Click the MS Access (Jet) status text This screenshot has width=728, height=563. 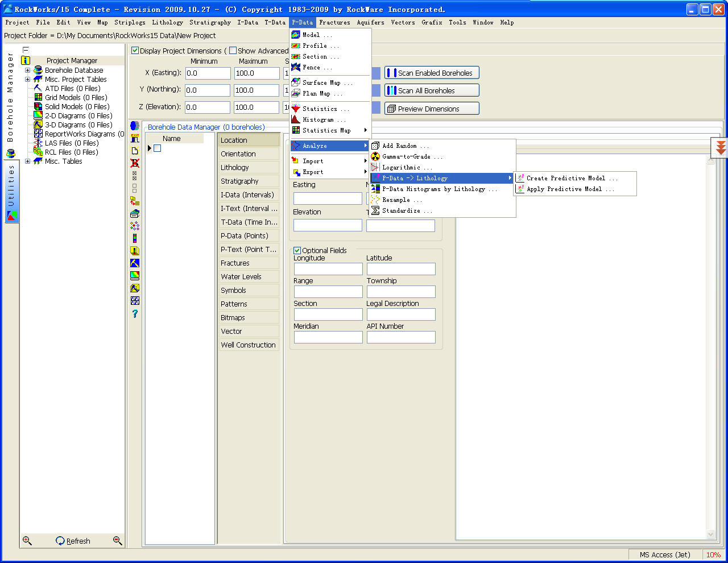click(x=665, y=555)
